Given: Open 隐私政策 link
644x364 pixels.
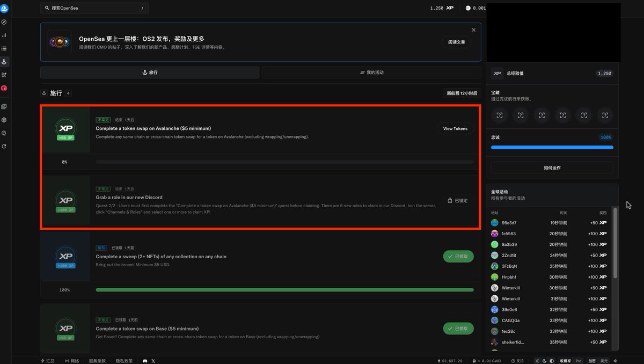Looking at the screenshot, I should 124,361.
